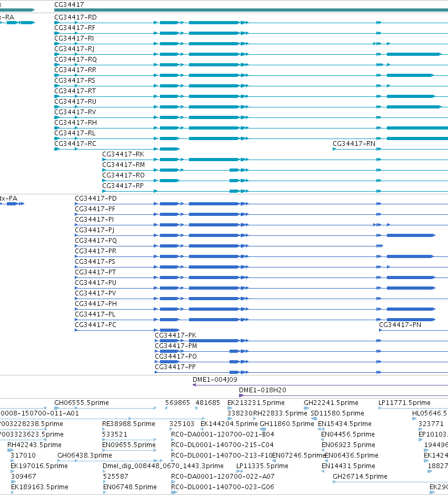448x495 pixels.
Task: Click transcript label CG34417-RH
Action: (75, 123)
